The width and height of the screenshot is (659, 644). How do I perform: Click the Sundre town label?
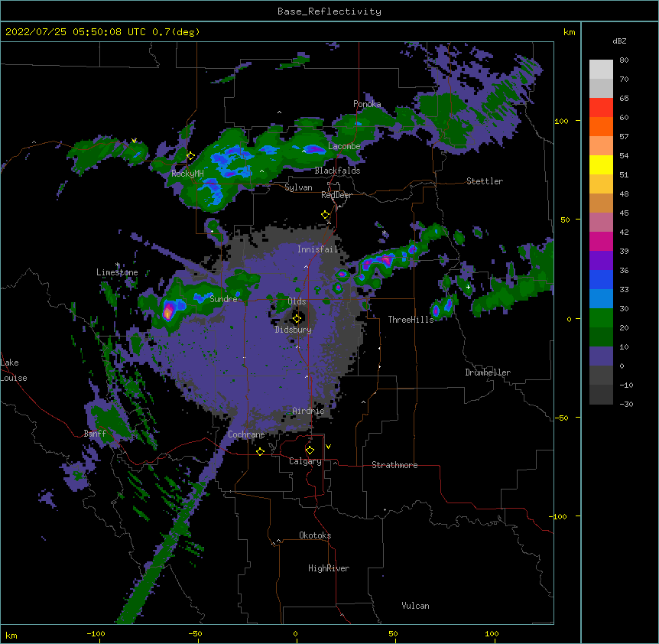223,299
